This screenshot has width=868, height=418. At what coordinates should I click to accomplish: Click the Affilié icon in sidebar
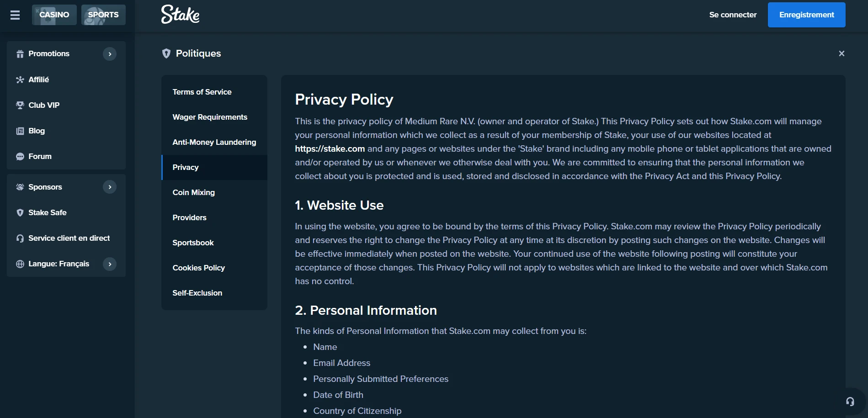[20, 79]
